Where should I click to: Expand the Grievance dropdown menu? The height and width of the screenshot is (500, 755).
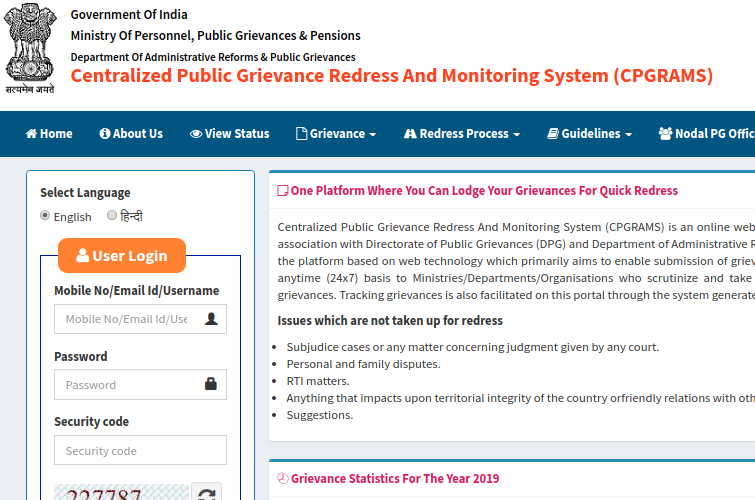pos(336,134)
